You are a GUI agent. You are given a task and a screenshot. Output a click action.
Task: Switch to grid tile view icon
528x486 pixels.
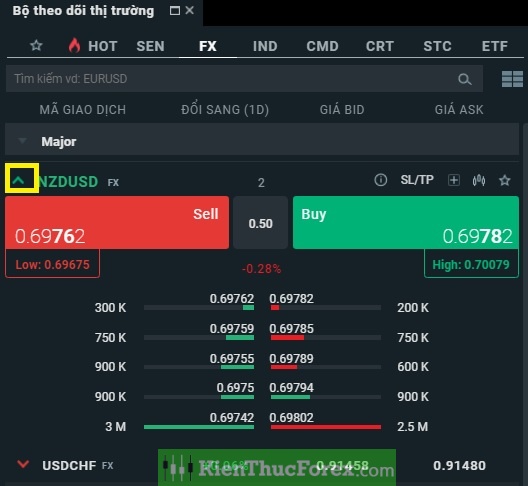[x=512, y=79]
